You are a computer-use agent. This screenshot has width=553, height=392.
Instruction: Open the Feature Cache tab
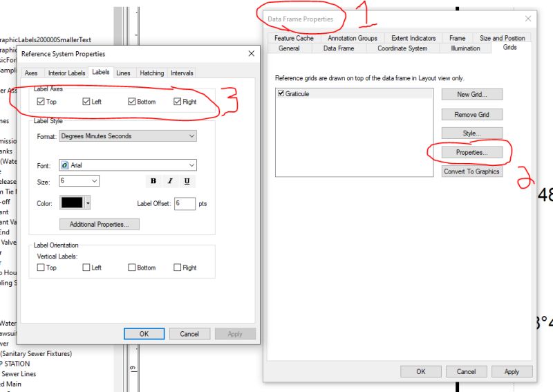[x=294, y=38]
